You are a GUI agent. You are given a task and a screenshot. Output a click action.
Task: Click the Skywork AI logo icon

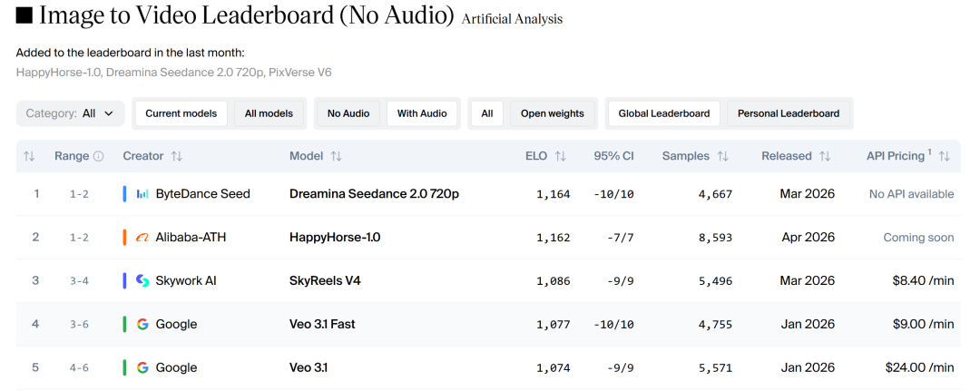[x=142, y=281]
